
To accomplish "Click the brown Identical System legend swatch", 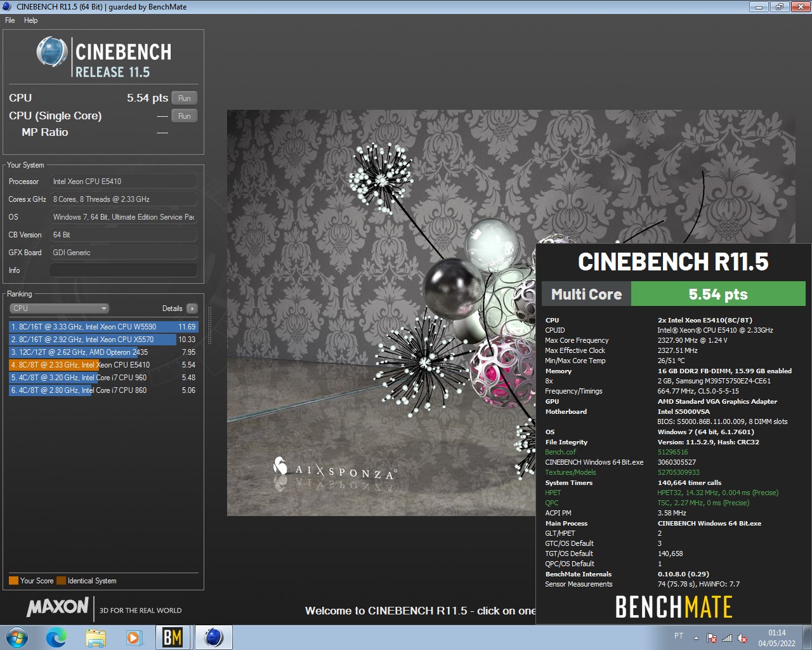I will [x=61, y=581].
